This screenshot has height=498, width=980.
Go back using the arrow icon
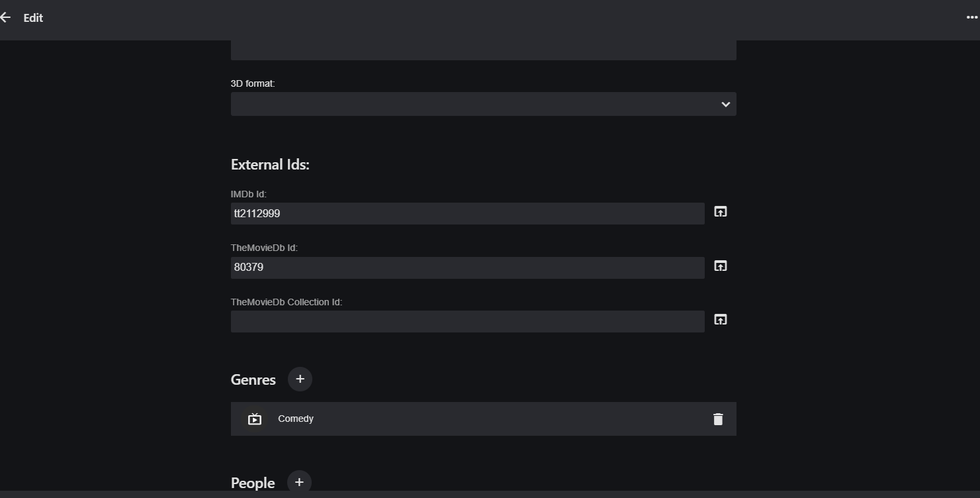tap(6, 18)
